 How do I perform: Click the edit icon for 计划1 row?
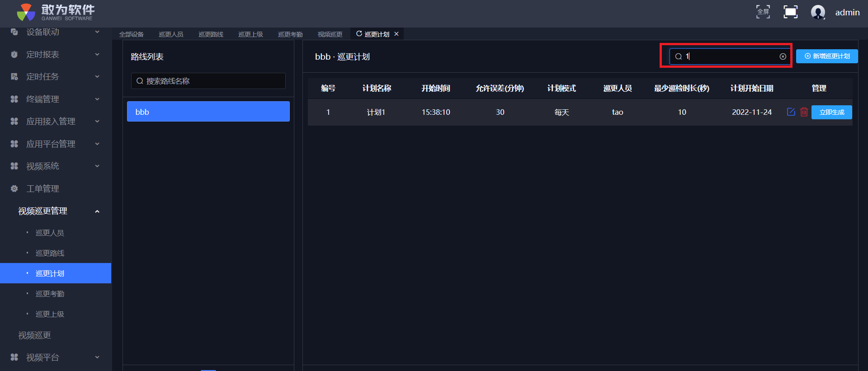coord(791,112)
